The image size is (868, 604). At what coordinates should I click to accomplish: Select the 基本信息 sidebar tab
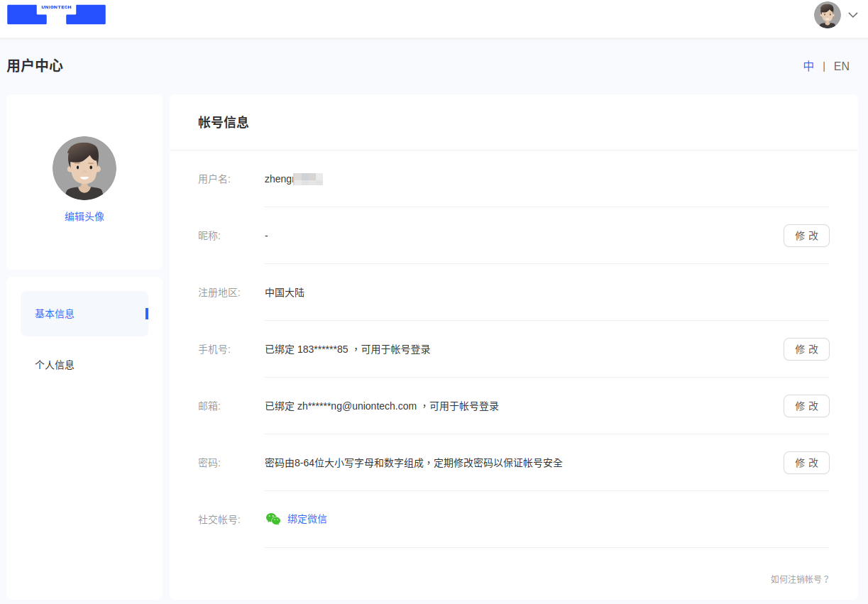[55, 314]
